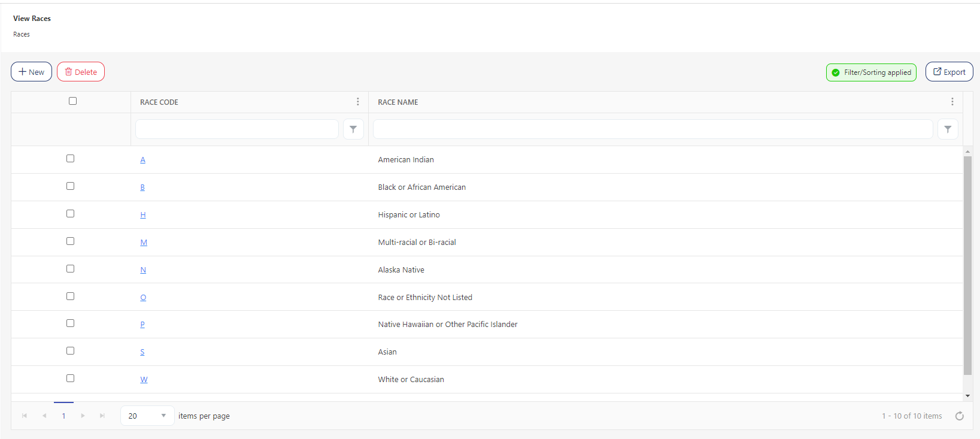
Task: Click the Race Code filter funnel icon
Action: coord(353,129)
